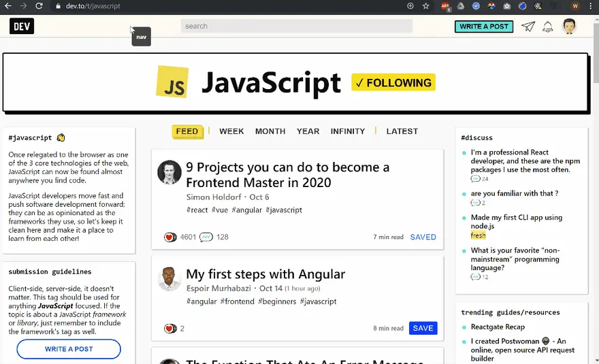
Task: Open the React DevTools extension icon
Action: 538,5
